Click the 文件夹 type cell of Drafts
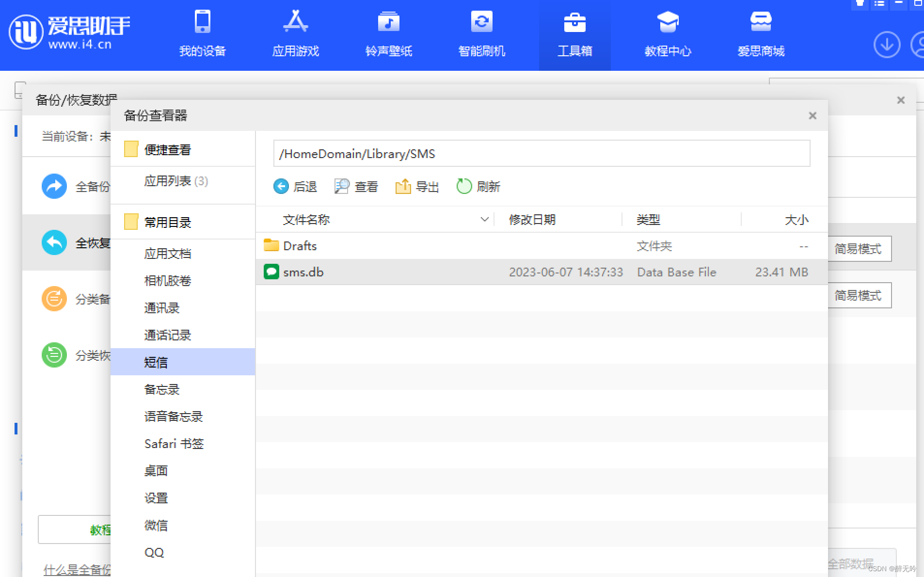The width and height of the screenshot is (924, 577). tap(654, 246)
